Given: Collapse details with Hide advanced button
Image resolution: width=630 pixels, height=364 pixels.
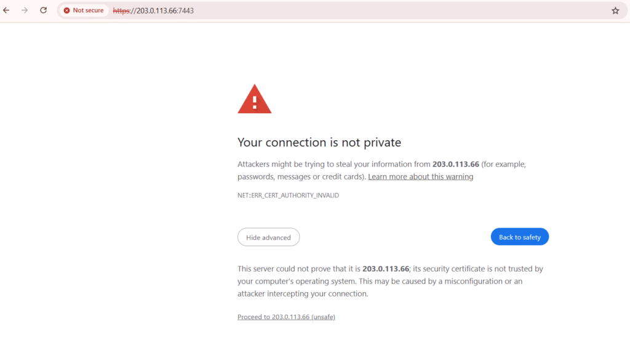Looking at the screenshot, I should pyautogui.click(x=268, y=237).
